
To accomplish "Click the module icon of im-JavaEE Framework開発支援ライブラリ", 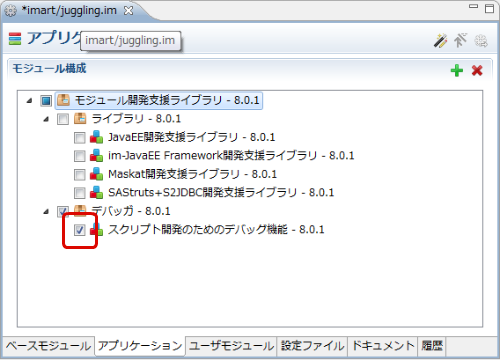I will tap(96, 155).
